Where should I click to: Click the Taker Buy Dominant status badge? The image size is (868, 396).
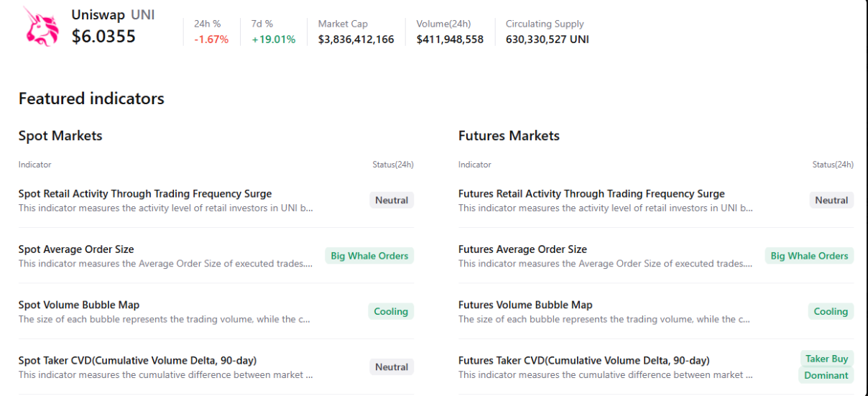[826, 367]
